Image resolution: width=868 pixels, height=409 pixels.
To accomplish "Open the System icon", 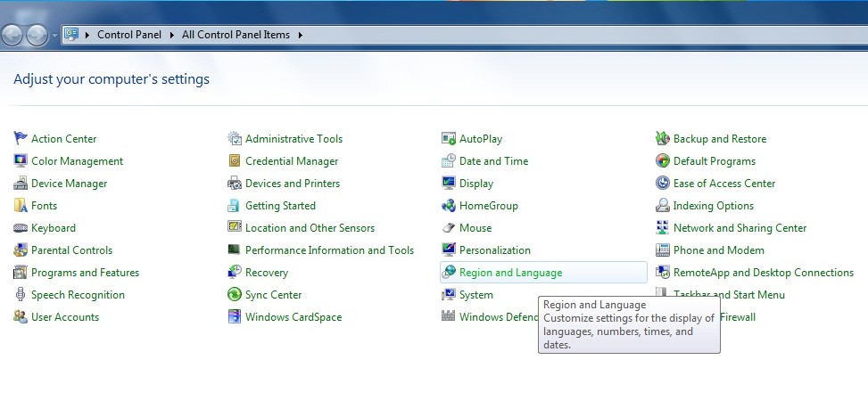I will coord(449,295).
